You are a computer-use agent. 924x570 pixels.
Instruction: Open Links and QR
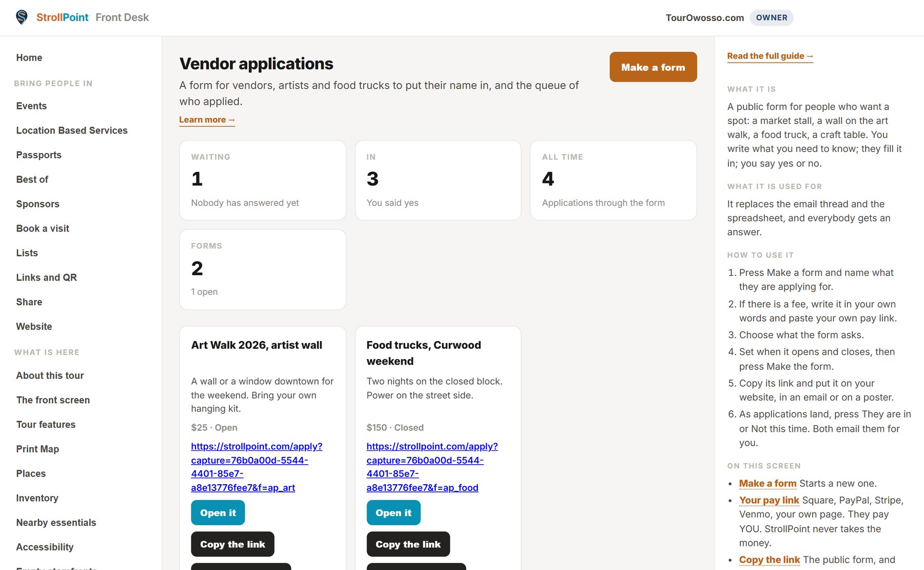pos(46,277)
